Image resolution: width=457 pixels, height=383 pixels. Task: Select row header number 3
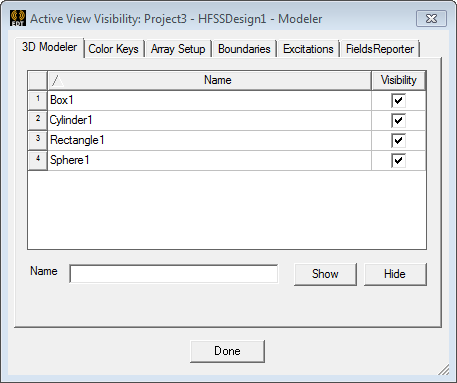click(x=38, y=140)
